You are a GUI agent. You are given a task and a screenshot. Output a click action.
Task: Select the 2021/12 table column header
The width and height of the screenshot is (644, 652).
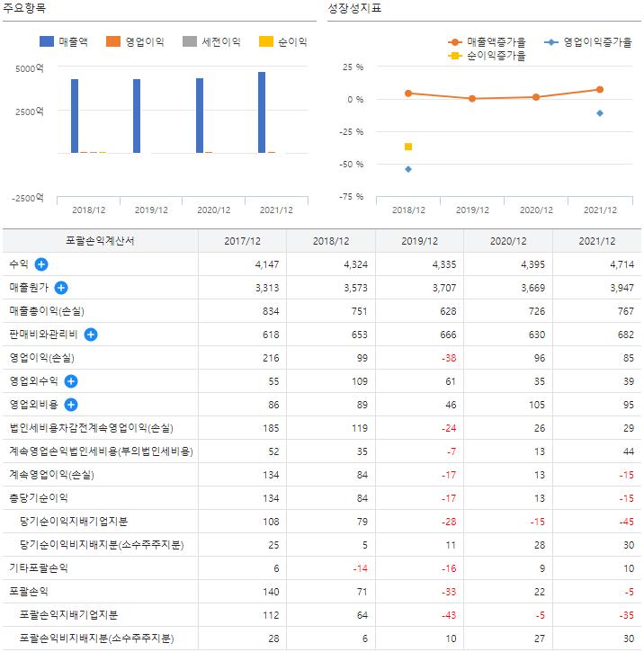597,241
